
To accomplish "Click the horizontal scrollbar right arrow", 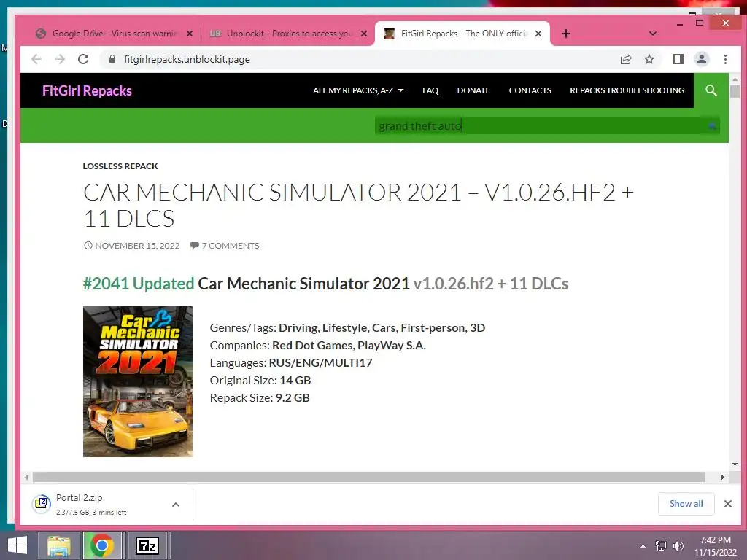I will pos(723,477).
